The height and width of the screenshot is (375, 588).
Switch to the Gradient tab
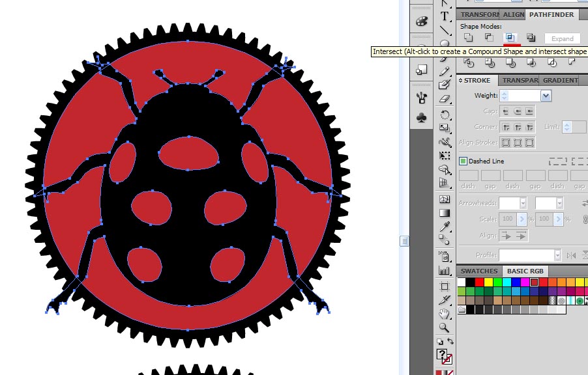tap(560, 80)
